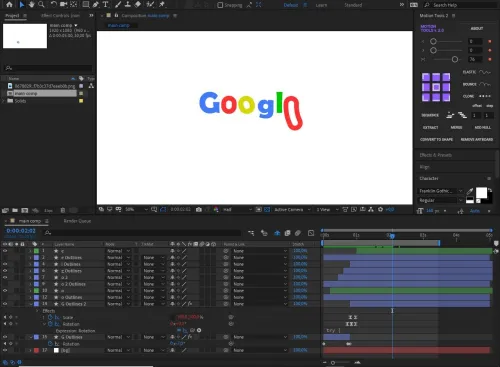The width and height of the screenshot is (500, 367).
Task: Expand the Solids folder in Project panel
Action: [x=4, y=101]
